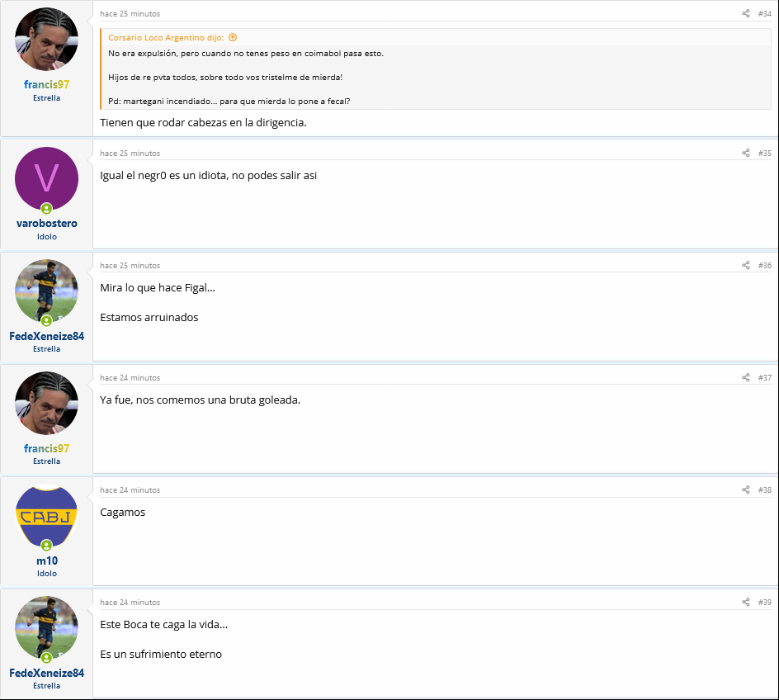This screenshot has height=700, width=779.
Task: Click quoted line 'Pd: martegani incendiado...'
Action: tap(229, 102)
